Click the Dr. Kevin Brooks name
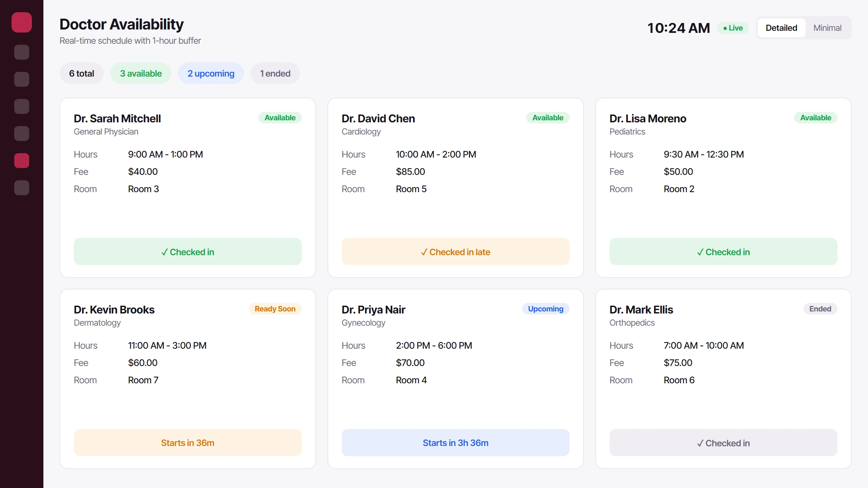This screenshot has height=488, width=868. coord(114,310)
